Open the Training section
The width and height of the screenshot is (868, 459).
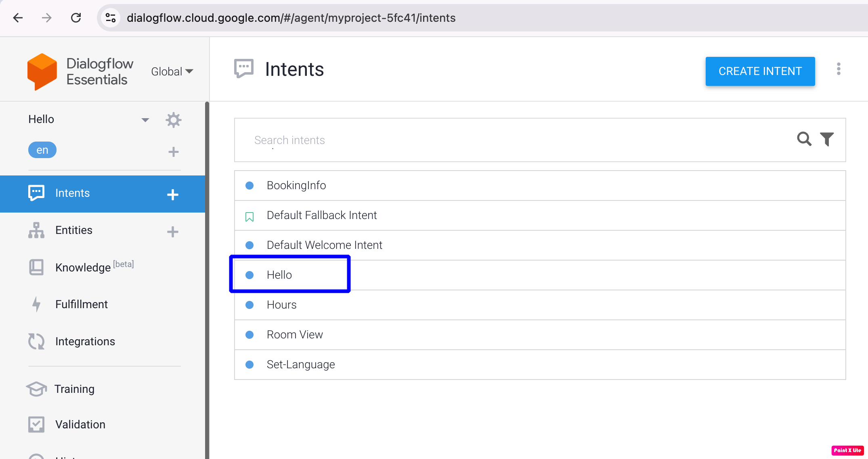(75, 389)
